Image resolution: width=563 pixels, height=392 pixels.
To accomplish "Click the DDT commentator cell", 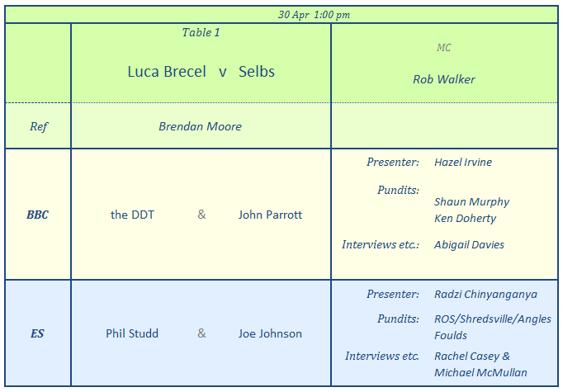I will click(x=132, y=215).
